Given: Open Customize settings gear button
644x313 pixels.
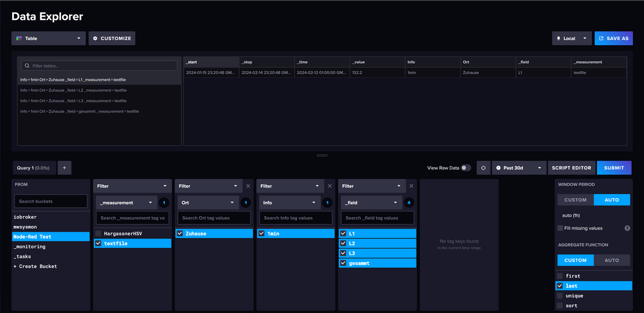Looking at the screenshot, I should tap(112, 38).
